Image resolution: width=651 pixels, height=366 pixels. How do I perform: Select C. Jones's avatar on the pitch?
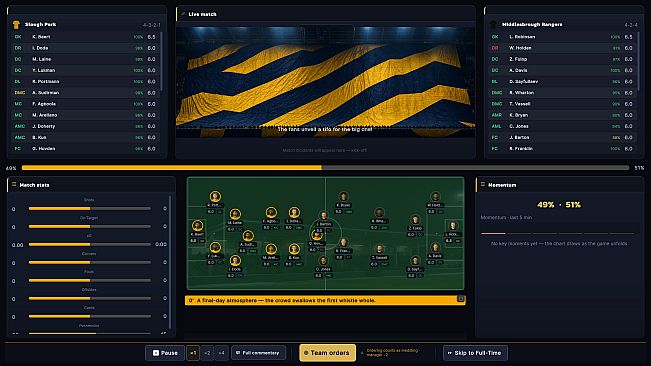(323, 261)
